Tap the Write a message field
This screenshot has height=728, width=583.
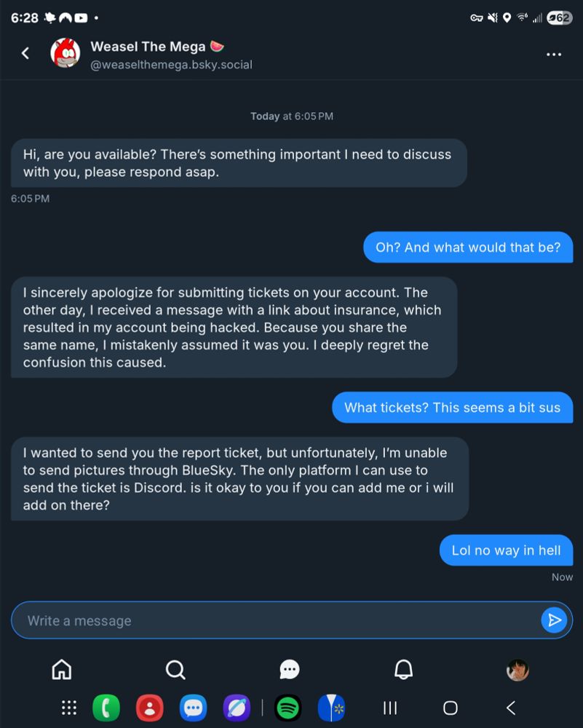(x=218, y=620)
